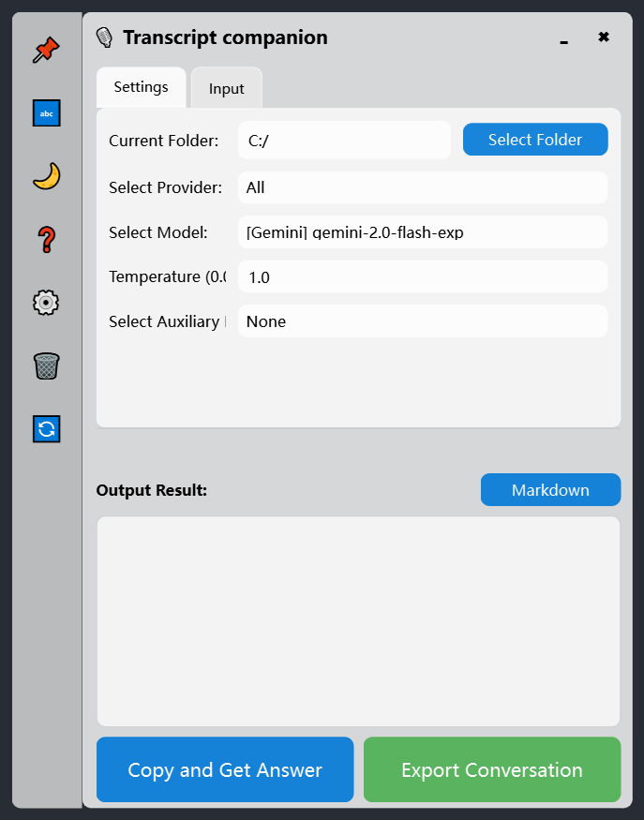Open help via the question mark icon
Viewport: 644px width, 820px height.
tap(46, 239)
